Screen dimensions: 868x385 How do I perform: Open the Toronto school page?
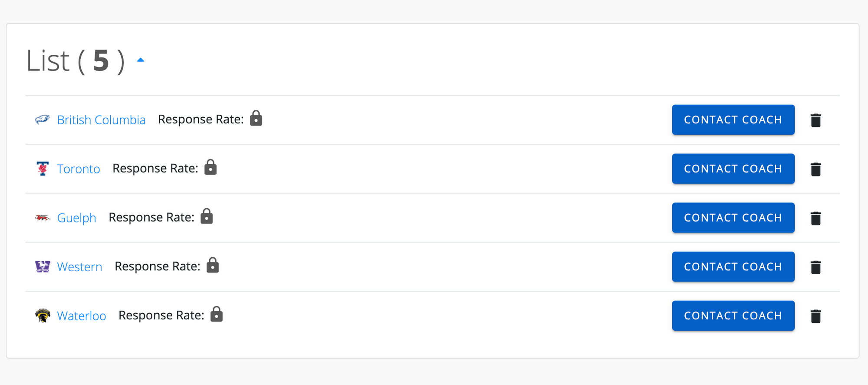point(79,169)
